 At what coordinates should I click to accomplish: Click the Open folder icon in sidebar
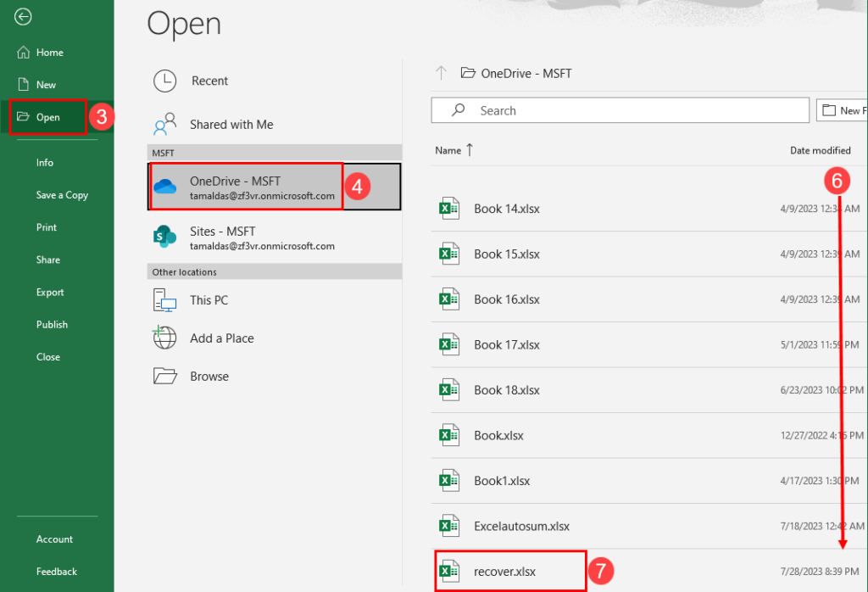[23, 117]
